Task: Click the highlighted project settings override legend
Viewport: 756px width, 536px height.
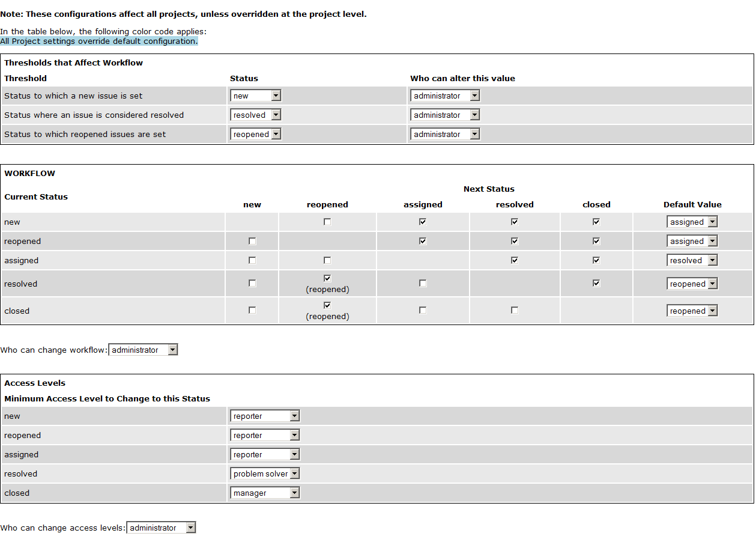Action: click(98, 41)
